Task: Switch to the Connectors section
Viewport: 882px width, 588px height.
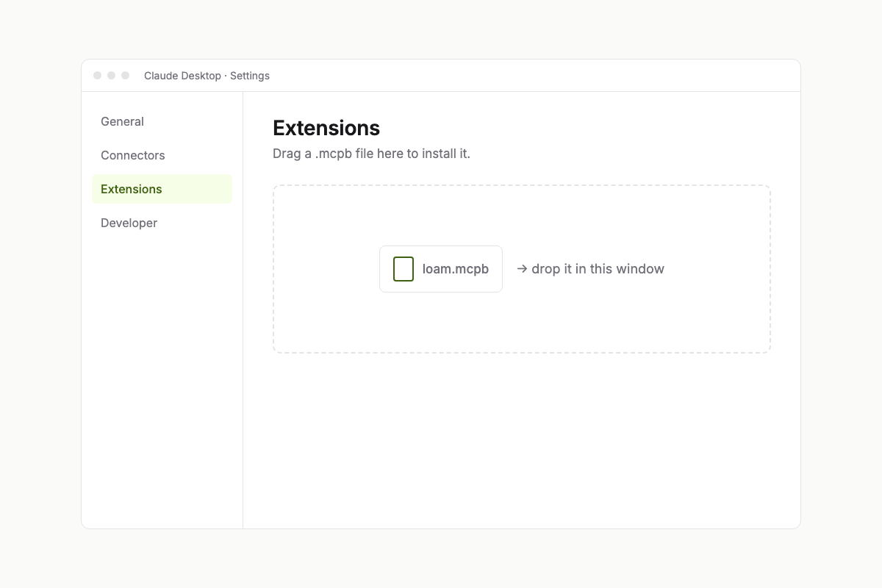Action: (162, 155)
